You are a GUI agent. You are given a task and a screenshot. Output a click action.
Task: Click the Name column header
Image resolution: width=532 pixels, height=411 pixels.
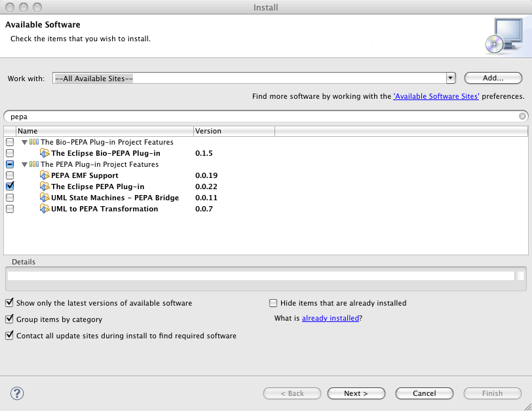105,131
